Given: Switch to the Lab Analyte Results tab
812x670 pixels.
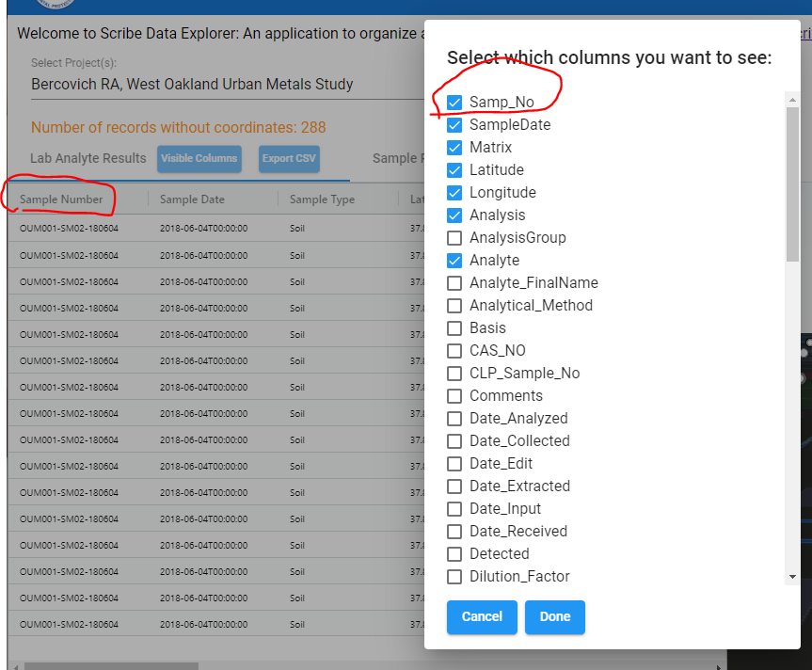Looking at the screenshot, I should point(88,158).
